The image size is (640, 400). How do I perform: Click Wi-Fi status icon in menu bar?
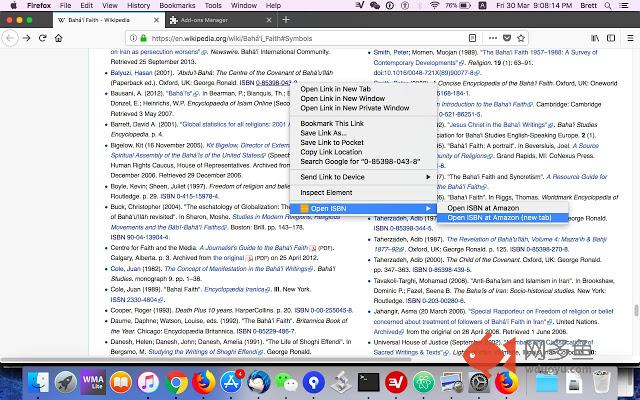click(434, 6)
